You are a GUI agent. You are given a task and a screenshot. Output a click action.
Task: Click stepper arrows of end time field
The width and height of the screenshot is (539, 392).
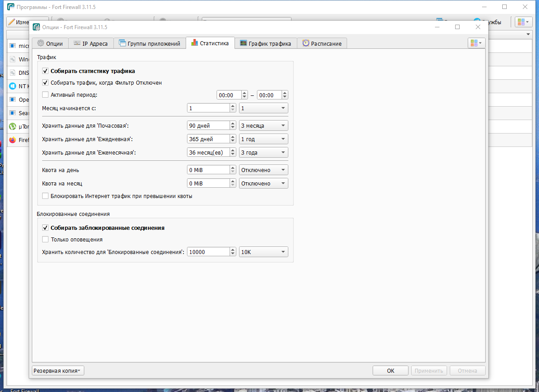pos(285,95)
